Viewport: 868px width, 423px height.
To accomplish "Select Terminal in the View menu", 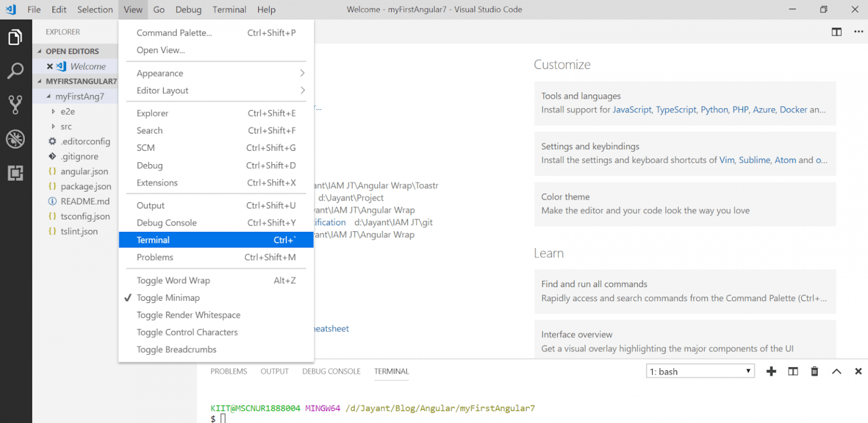I will [x=216, y=240].
